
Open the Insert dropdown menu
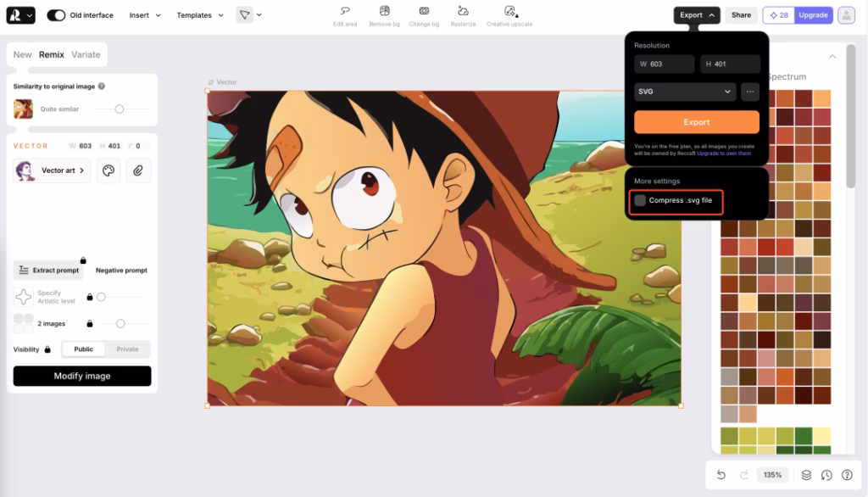click(144, 15)
